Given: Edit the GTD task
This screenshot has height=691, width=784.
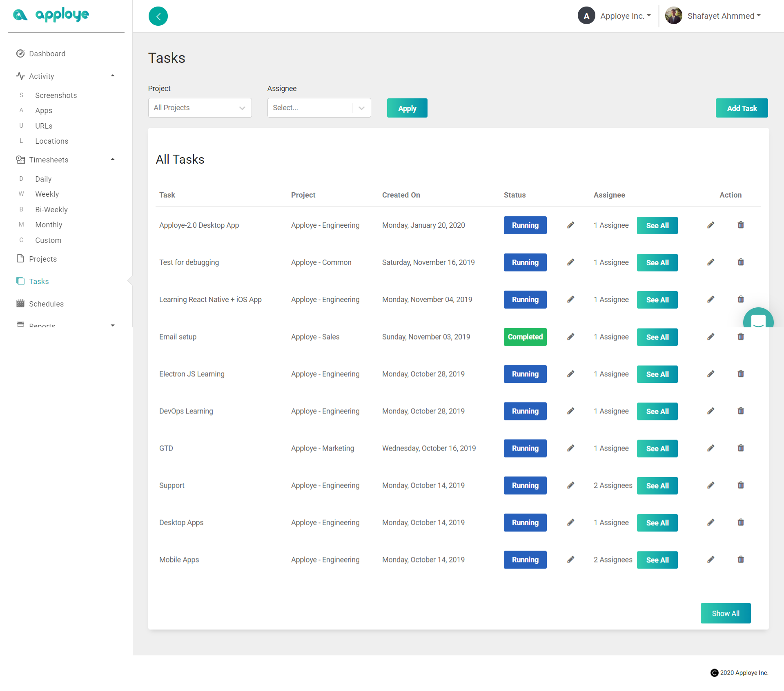Looking at the screenshot, I should (x=711, y=448).
